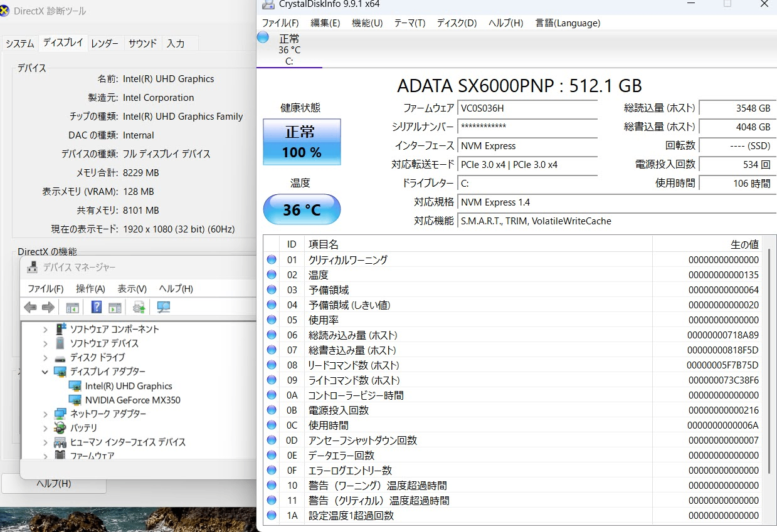Image resolution: width=777 pixels, height=532 pixels.
Task: Click the ソフトウェア デバイス category icon
Action: coord(60,343)
